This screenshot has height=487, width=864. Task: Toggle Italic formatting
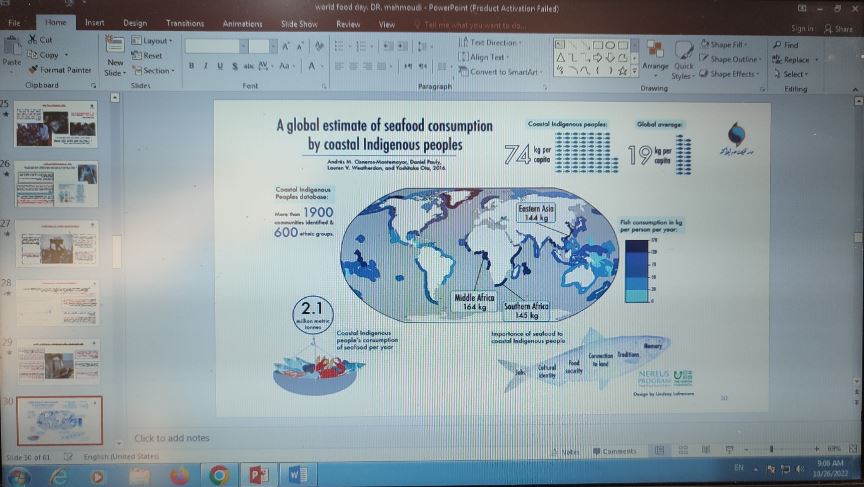206,66
